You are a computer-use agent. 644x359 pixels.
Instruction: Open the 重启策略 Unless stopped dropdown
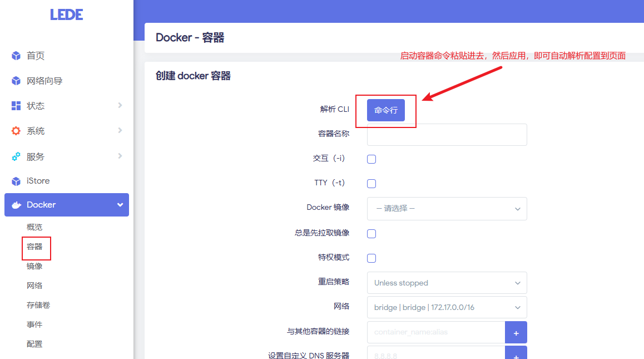[447, 283]
